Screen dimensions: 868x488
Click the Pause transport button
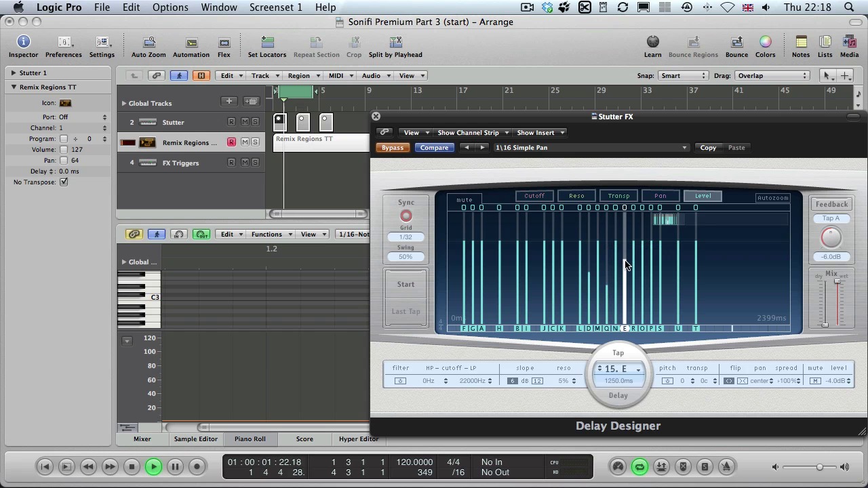coord(175,466)
